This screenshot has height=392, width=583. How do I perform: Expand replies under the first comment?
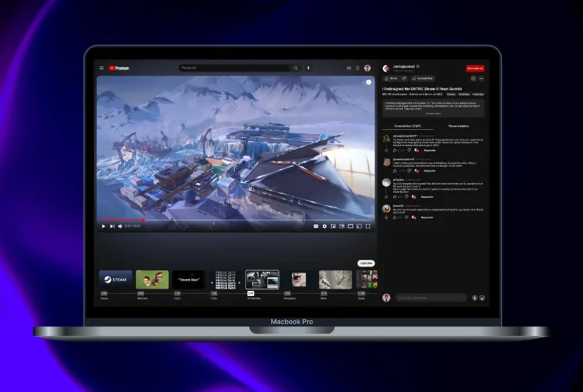click(386, 151)
